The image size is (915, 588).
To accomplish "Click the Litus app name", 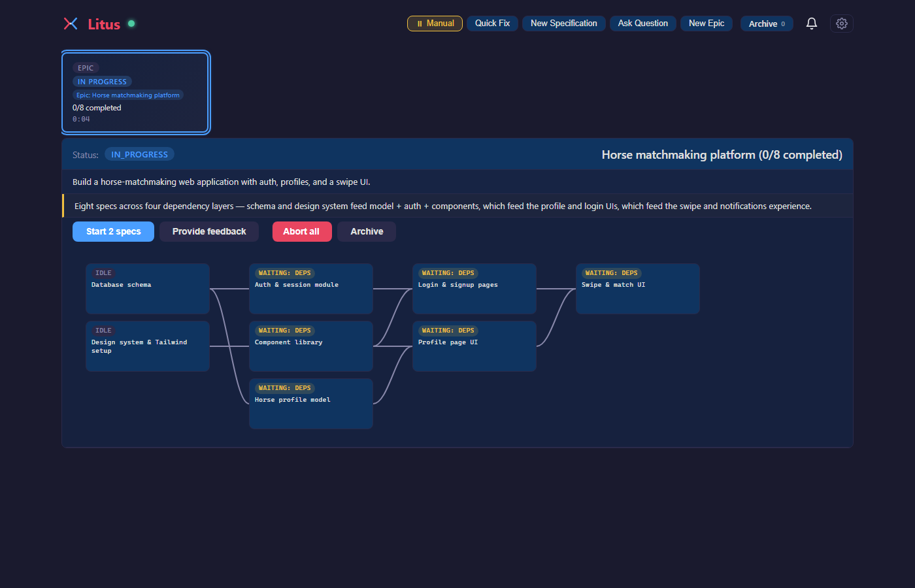I will tap(104, 24).
